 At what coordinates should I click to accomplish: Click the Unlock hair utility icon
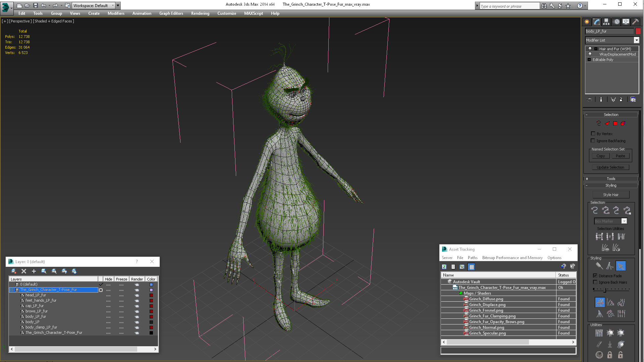pos(621,355)
